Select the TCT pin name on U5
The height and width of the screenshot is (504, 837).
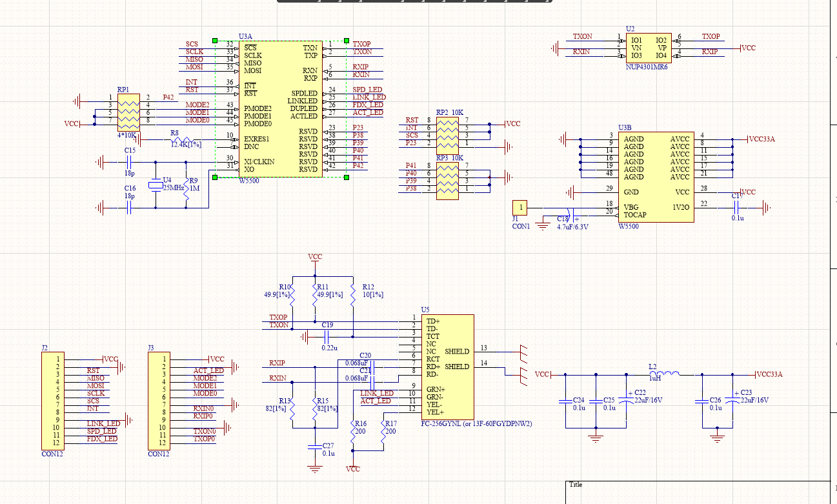point(432,336)
